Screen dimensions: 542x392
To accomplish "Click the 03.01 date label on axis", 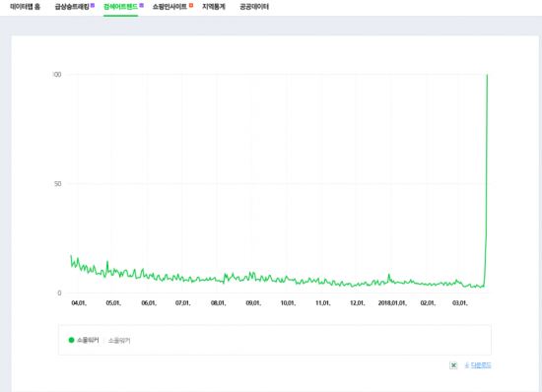I will (x=460, y=303).
